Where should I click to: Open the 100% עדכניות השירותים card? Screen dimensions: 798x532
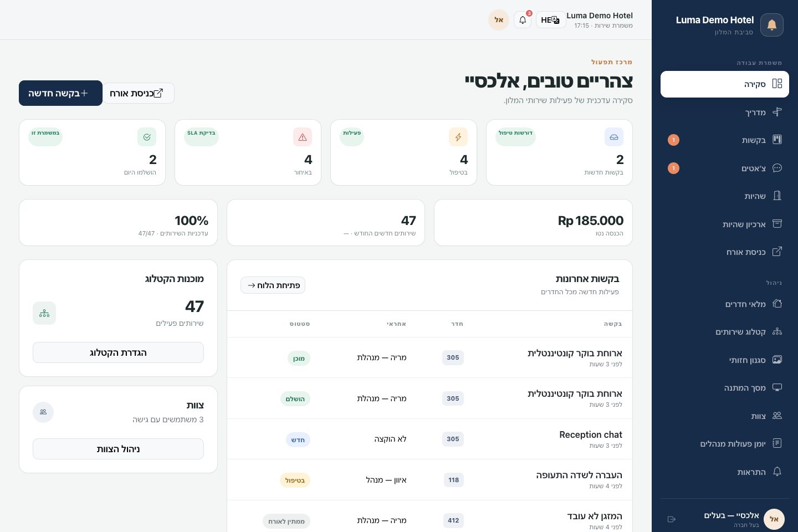[118, 222]
